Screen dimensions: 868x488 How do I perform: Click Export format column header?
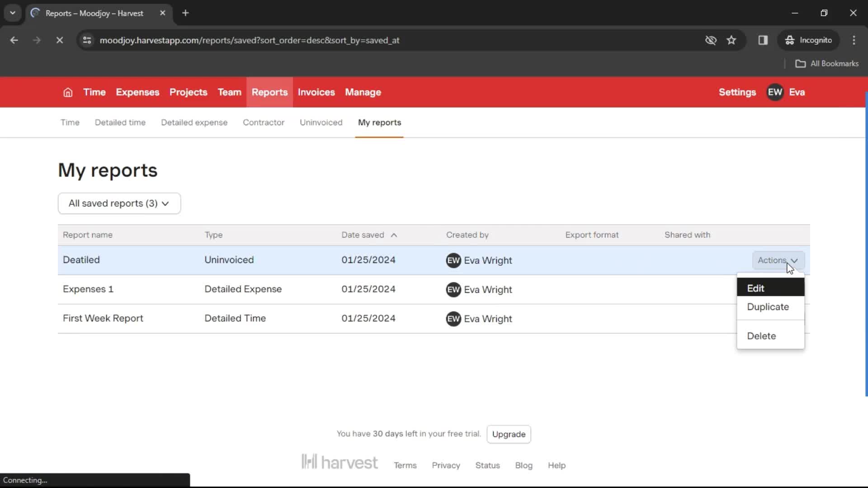[x=592, y=235]
